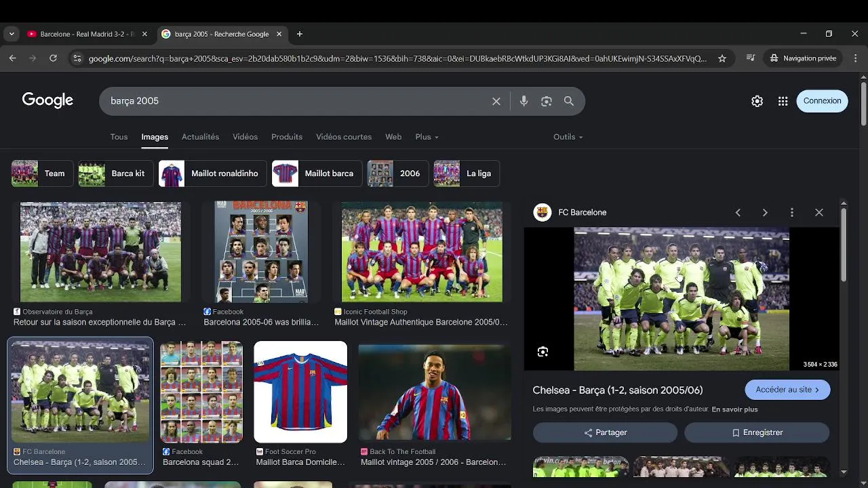Open Produits tab
The image size is (868, 488).
287,137
